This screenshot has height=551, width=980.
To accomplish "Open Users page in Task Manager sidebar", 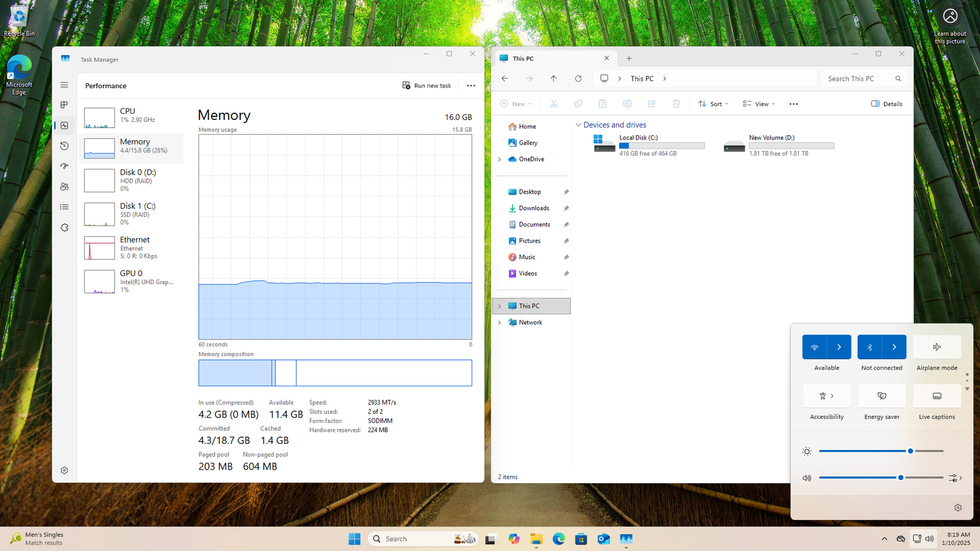I will click(64, 187).
